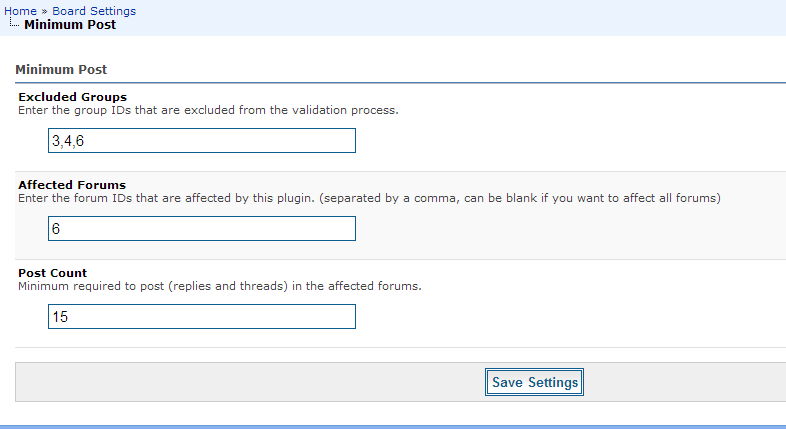786x429 pixels.
Task: Click the affected forum IDs description text
Action: point(369,198)
